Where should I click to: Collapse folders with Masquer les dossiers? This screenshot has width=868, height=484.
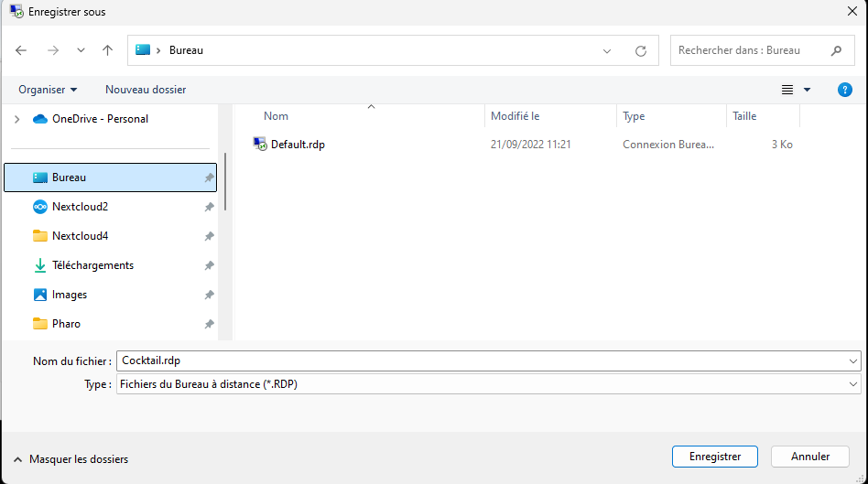(71, 459)
